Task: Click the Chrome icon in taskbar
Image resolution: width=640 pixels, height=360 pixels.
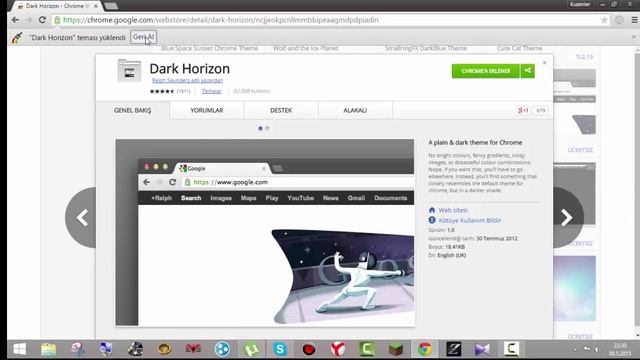Action: click(425, 349)
